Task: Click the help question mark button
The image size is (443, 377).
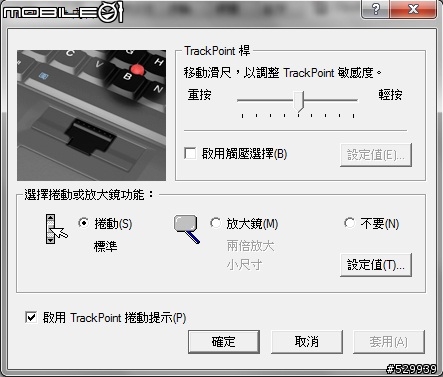Action: [376, 9]
